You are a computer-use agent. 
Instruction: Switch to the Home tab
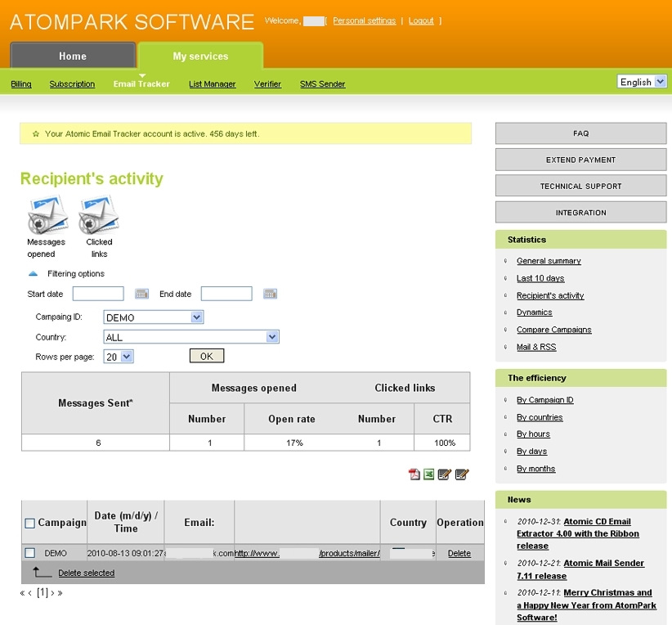pos(73,56)
